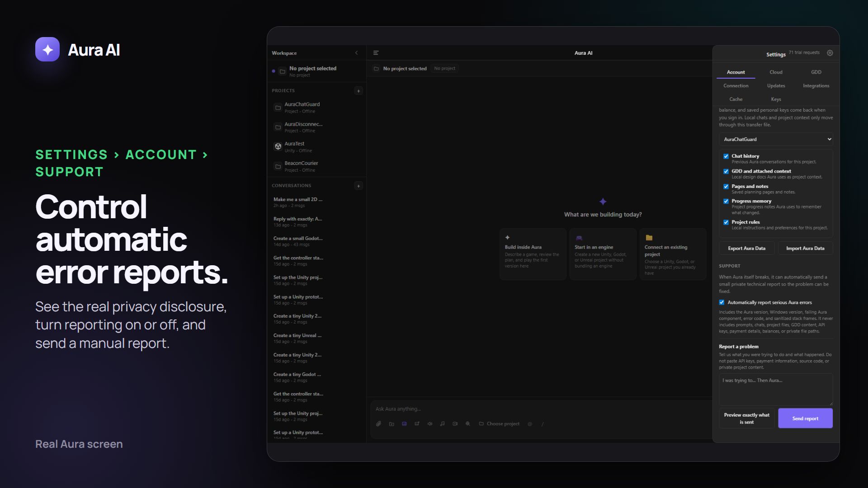Click the image edit icon next to the purple icon

click(417, 424)
